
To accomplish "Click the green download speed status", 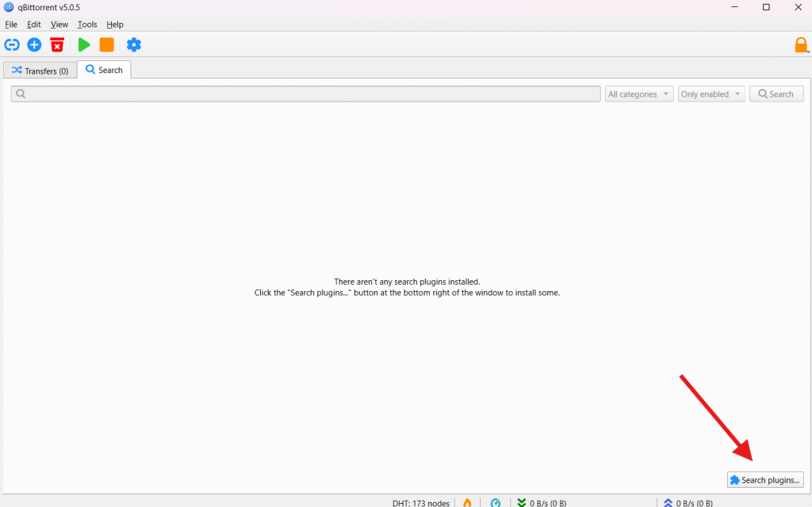I will tap(541, 503).
